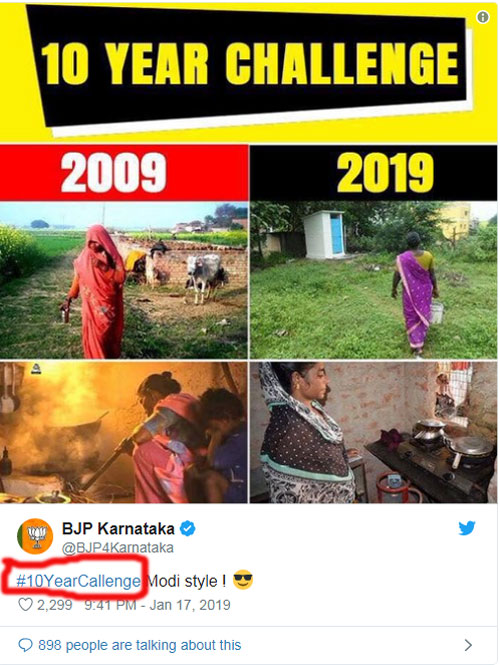Click the reply speech bubble icon
This screenshot has height=665, width=500.
tap(25, 645)
